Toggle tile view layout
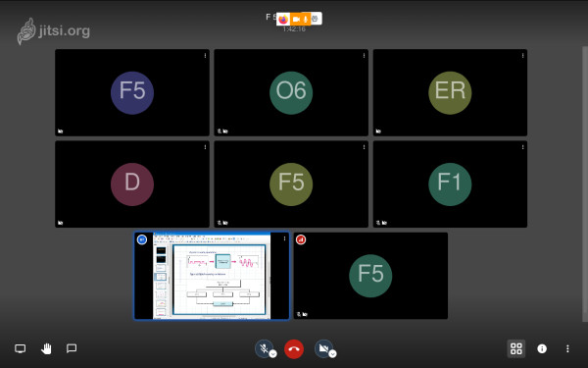The image size is (588, 368). (516, 348)
